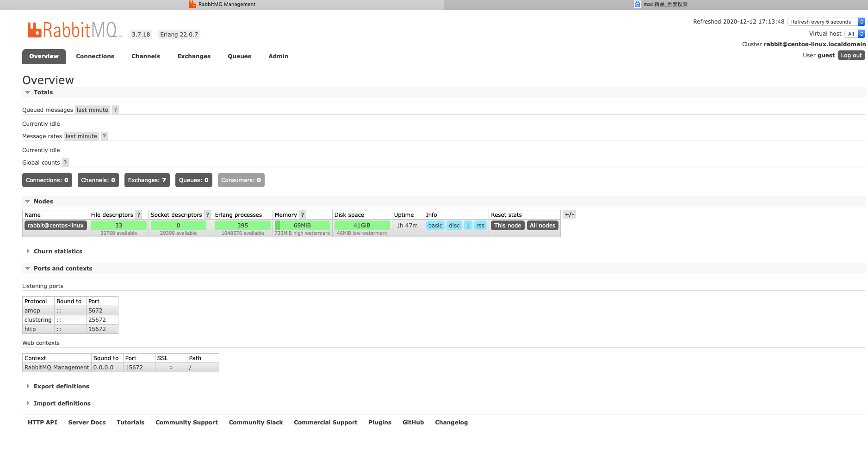Open the Admin tab

(279, 56)
